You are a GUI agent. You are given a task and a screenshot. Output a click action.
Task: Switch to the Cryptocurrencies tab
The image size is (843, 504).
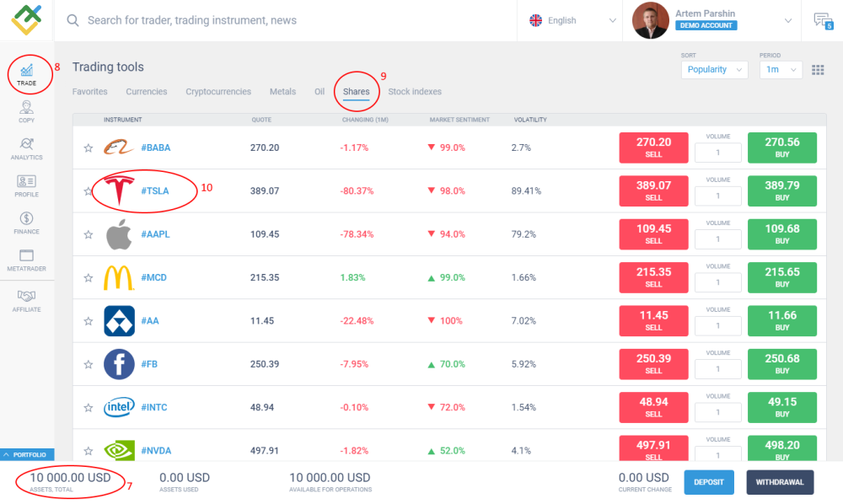(218, 92)
